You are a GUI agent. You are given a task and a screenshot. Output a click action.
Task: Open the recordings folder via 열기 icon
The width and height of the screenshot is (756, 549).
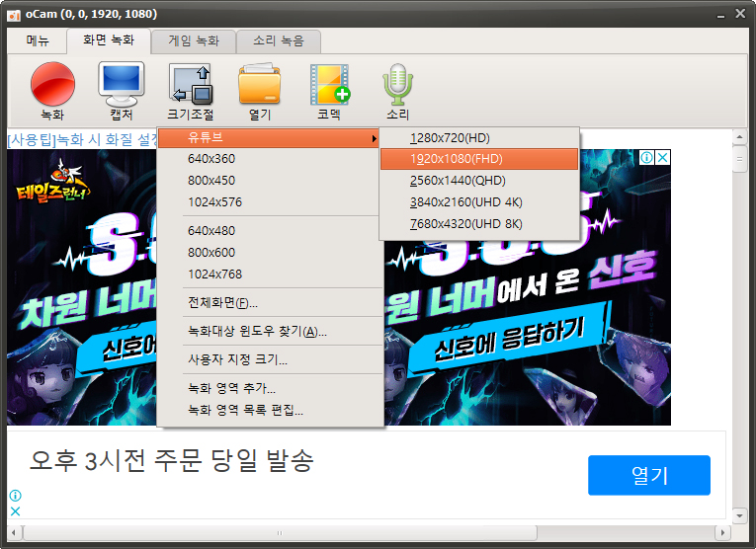[x=259, y=91]
